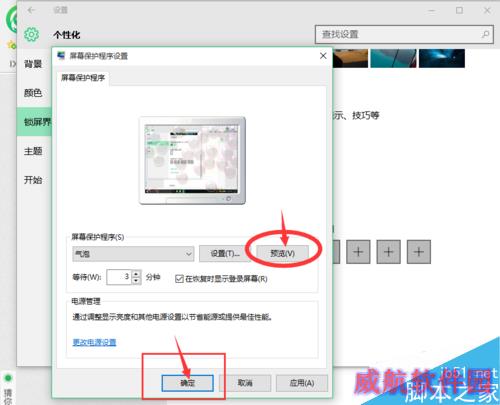Toggle 在恢复时显示登录屏幕 checkbox
This screenshot has width=500, height=405.
(179, 279)
